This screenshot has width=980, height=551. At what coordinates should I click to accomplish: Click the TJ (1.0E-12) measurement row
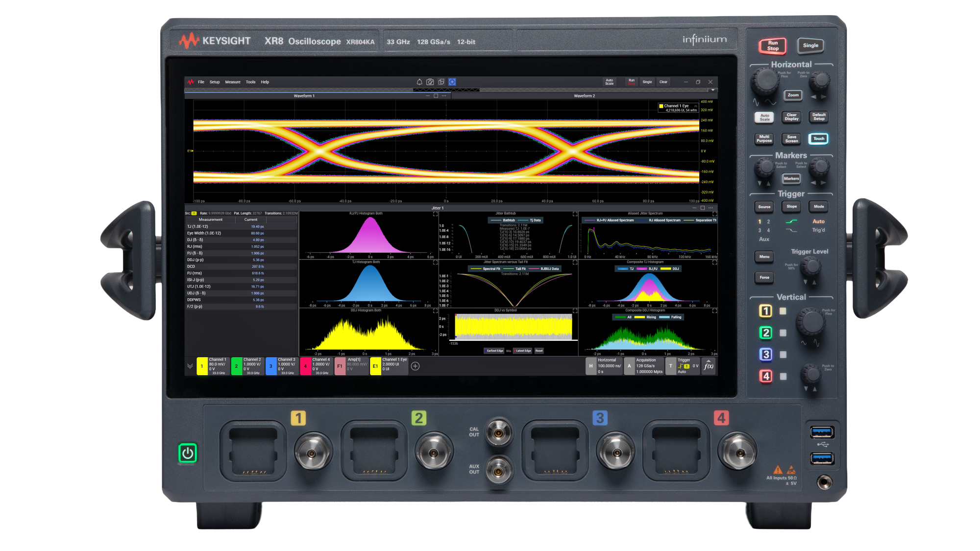pos(241,227)
